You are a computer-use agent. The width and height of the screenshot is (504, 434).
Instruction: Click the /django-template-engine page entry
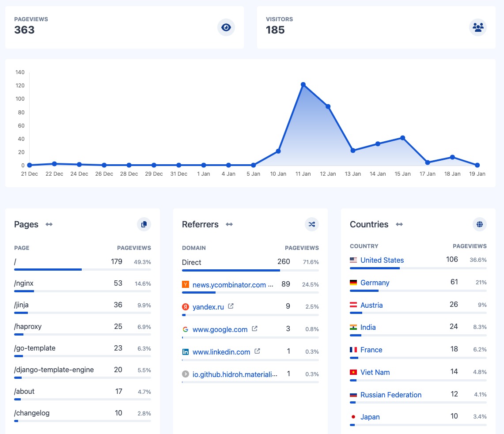coord(54,370)
